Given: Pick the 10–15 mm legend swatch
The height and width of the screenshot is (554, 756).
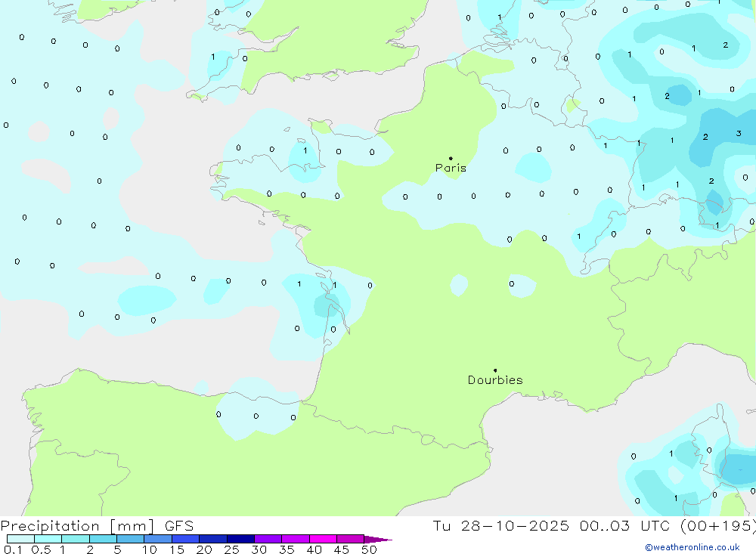Looking at the screenshot, I should pos(158,539).
